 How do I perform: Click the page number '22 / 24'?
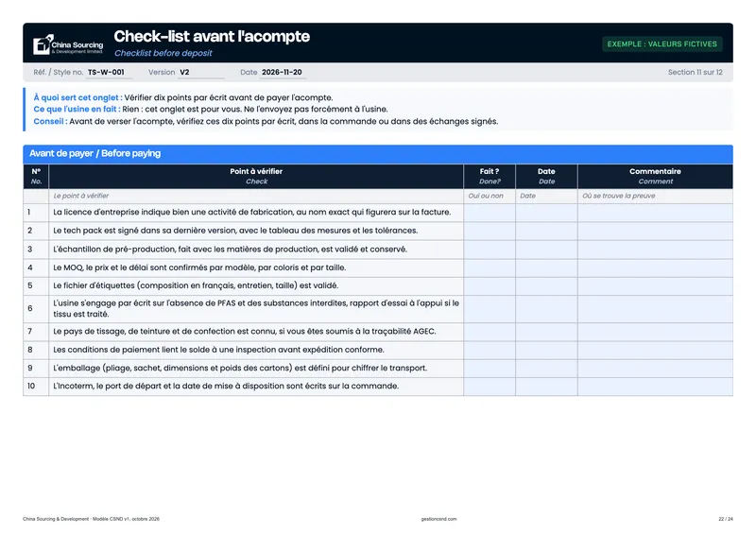pyautogui.click(x=725, y=519)
